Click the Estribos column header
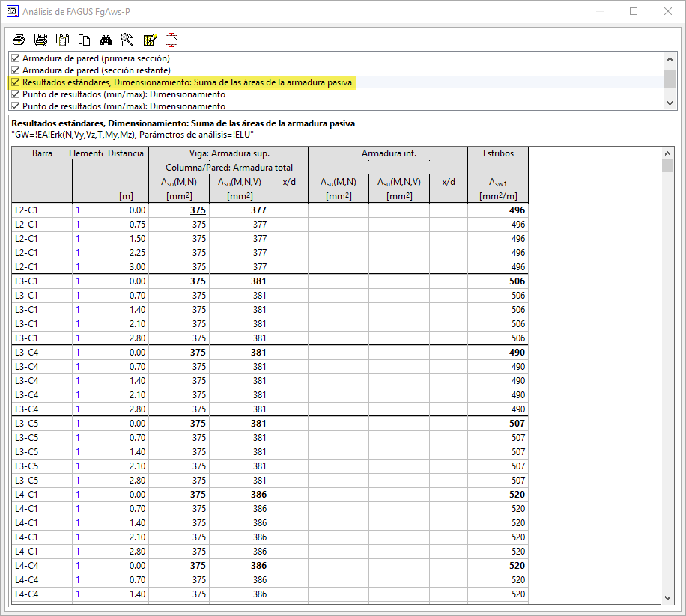This screenshot has width=686, height=616. coord(498,153)
